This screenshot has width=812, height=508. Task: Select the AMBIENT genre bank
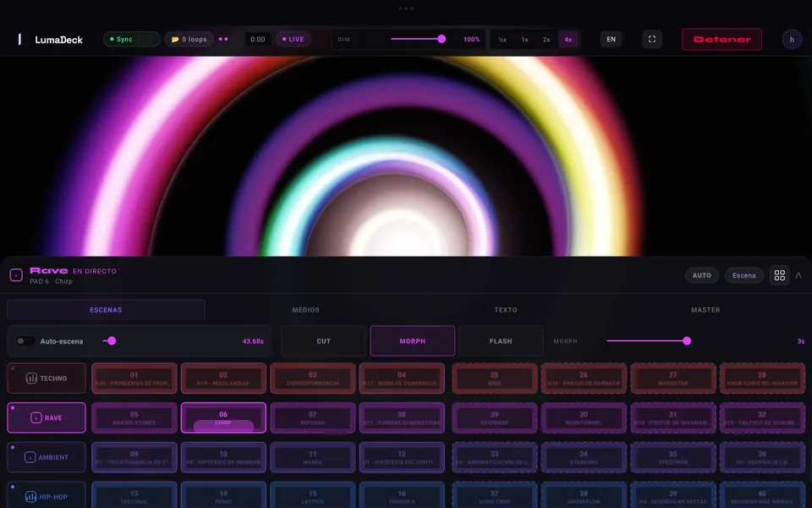click(x=47, y=457)
